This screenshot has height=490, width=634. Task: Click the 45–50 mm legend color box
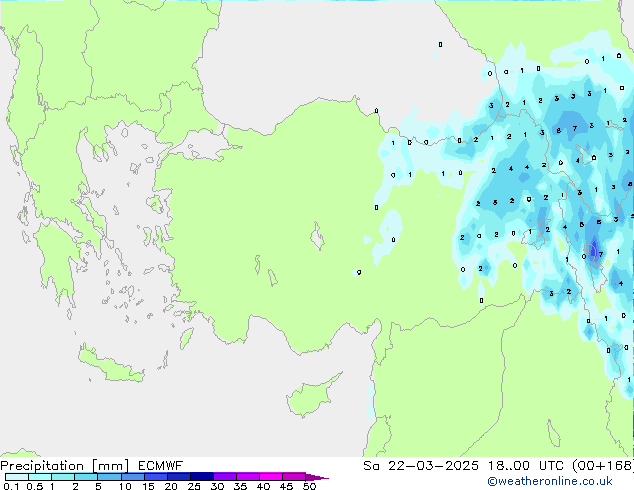click(x=294, y=477)
